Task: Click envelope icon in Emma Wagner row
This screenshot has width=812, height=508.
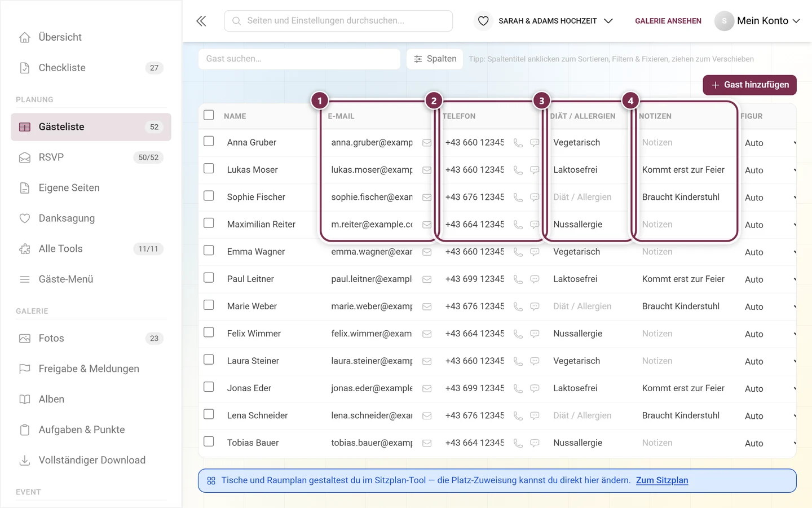Action: coord(427,252)
